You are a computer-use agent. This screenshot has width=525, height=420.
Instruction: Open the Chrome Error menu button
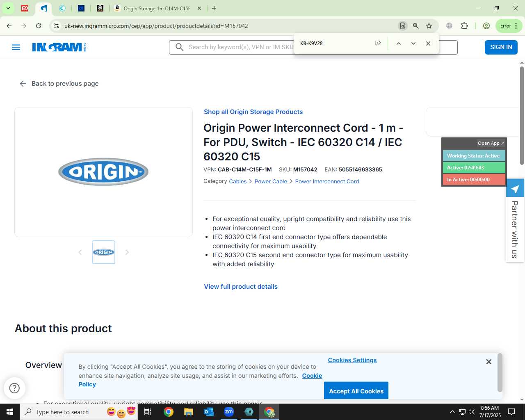(509, 26)
